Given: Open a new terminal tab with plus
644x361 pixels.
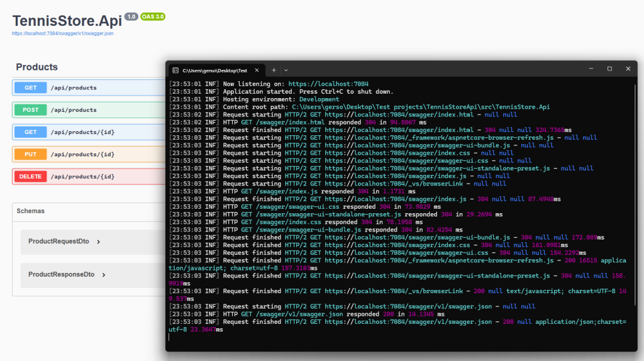Looking at the screenshot, I should [274, 70].
